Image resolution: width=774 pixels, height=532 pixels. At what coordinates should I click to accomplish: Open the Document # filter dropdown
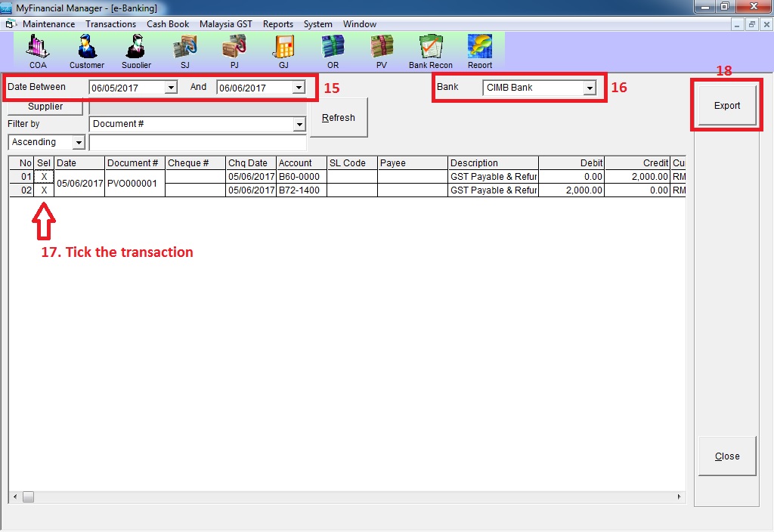299,124
